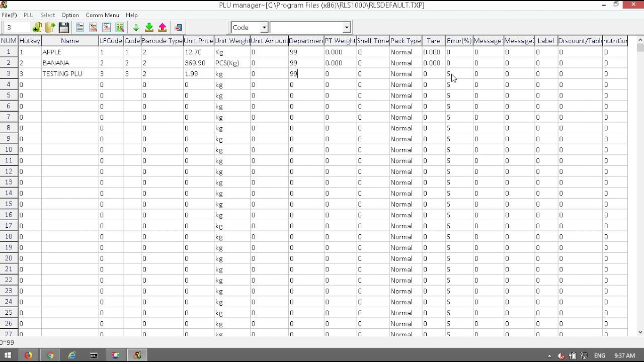Click the PCS(Kg) unit weight cell
644x362 pixels.
[231, 63]
